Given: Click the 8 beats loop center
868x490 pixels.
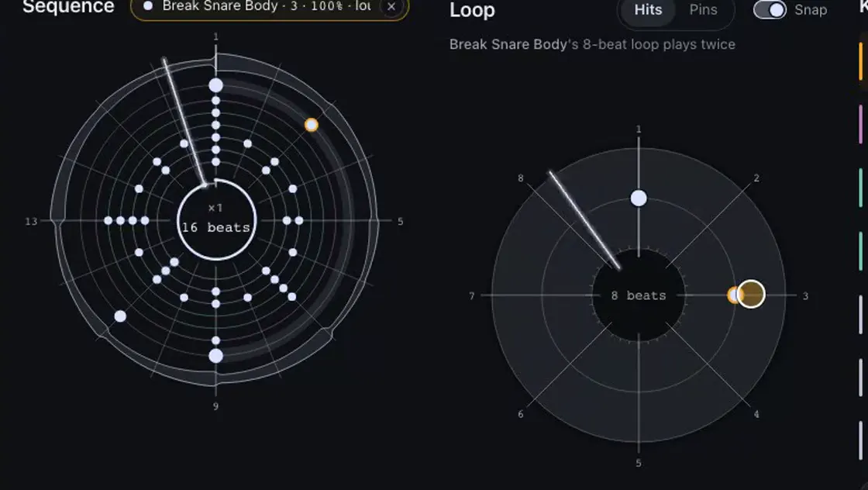Looking at the screenshot, I should tap(639, 295).
